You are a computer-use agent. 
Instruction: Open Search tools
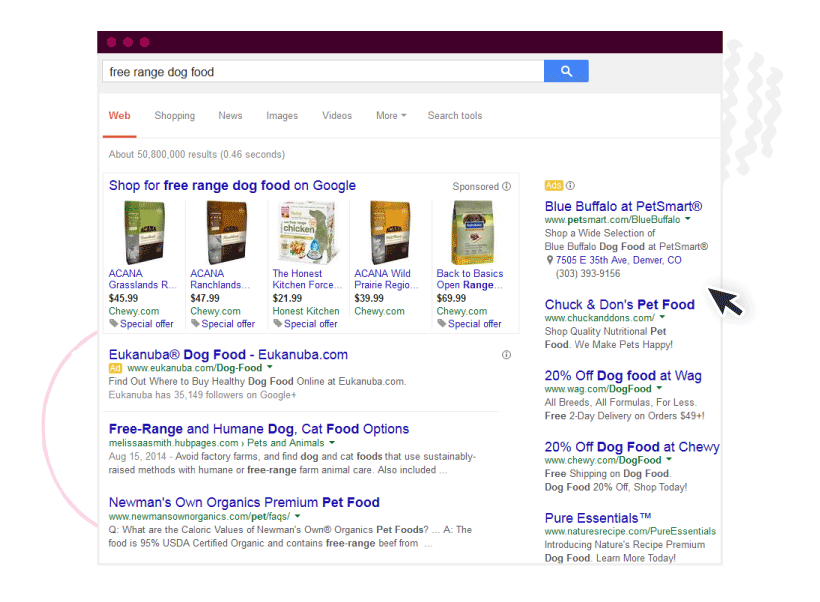point(455,116)
